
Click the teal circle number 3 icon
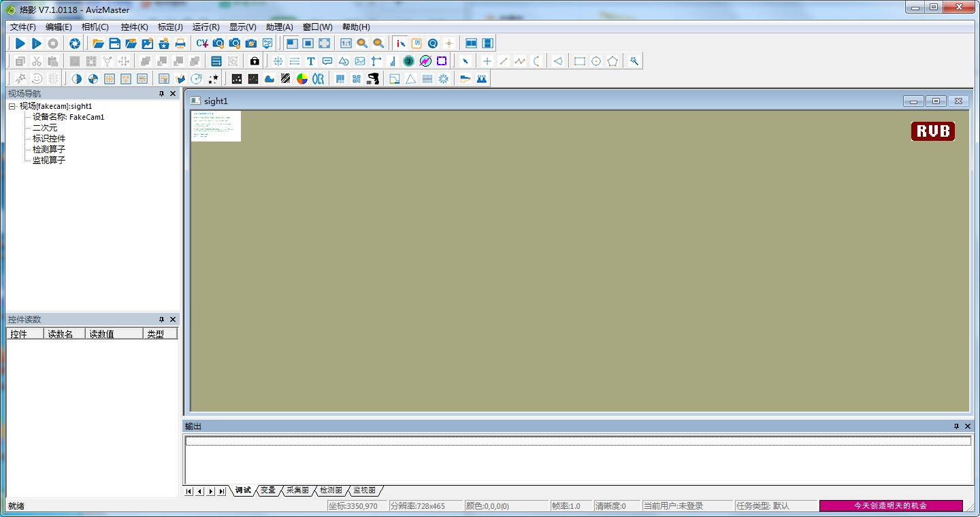409,61
